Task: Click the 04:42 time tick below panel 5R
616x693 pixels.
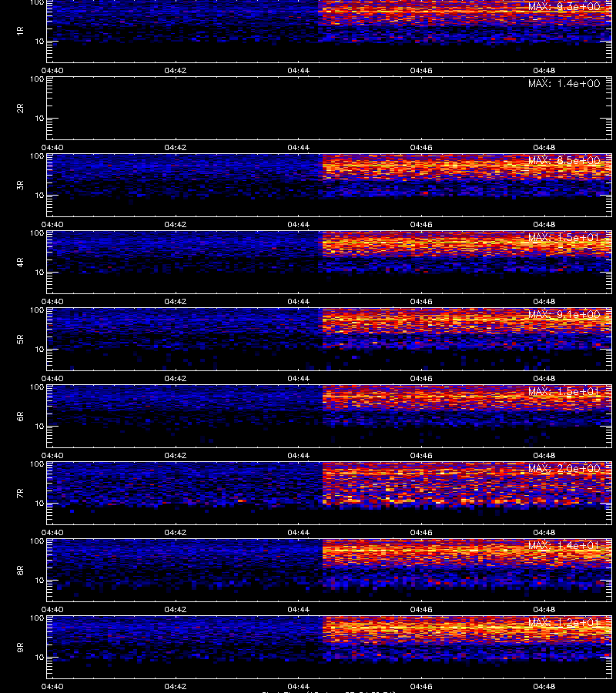Action: point(176,379)
